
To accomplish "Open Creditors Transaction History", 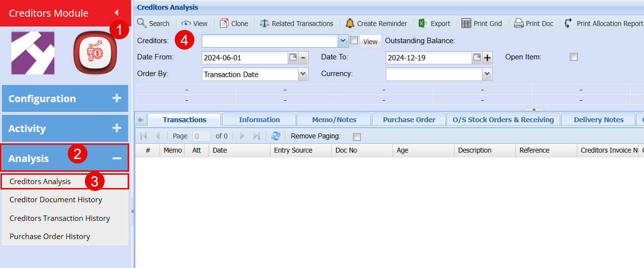I will tap(65, 218).
